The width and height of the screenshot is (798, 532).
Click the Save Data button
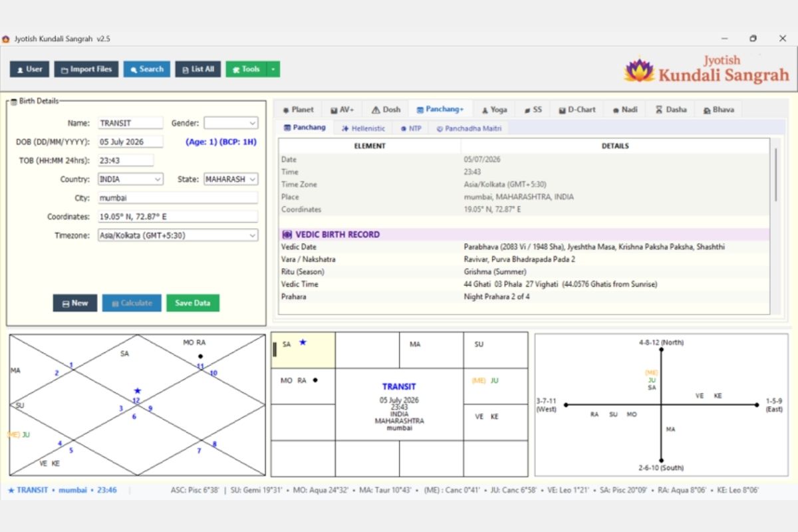(x=193, y=303)
